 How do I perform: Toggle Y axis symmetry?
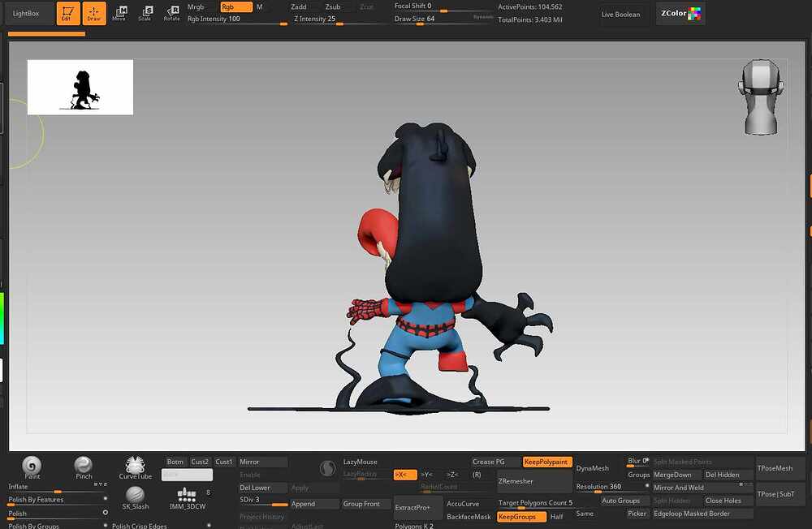pos(426,475)
